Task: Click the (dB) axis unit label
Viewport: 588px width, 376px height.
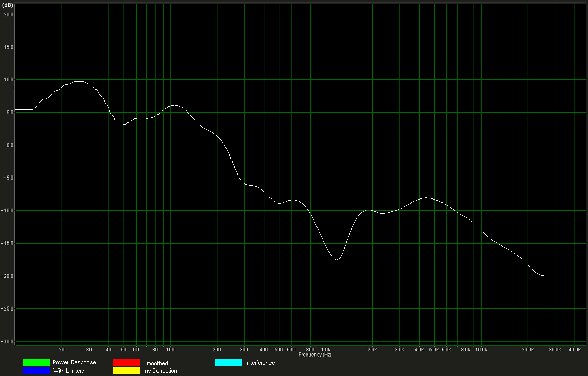Action: [x=8, y=5]
